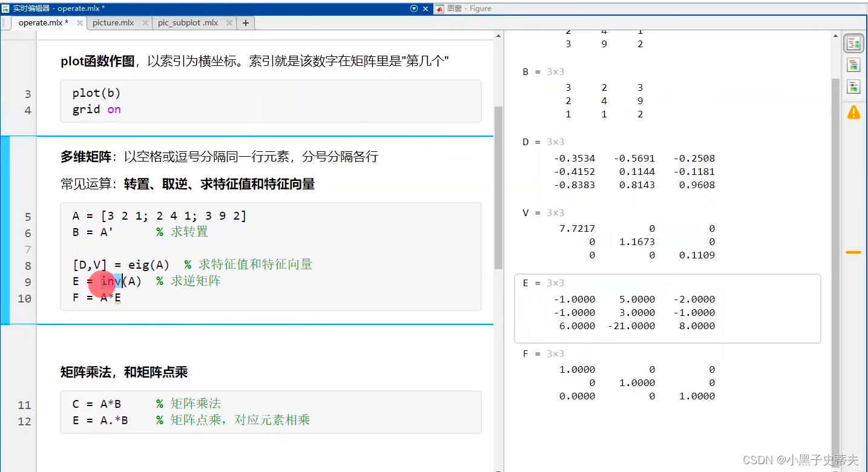
Task: Select the B = 3×3 output header
Action: 544,71
